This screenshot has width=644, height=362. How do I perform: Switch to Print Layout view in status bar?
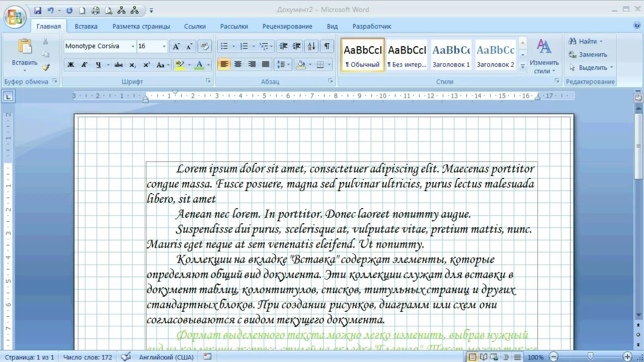pyautogui.click(x=472, y=357)
